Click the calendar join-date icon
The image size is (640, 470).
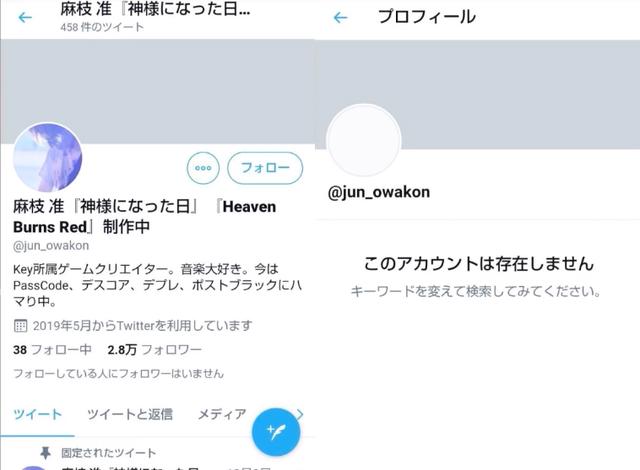coord(20,326)
